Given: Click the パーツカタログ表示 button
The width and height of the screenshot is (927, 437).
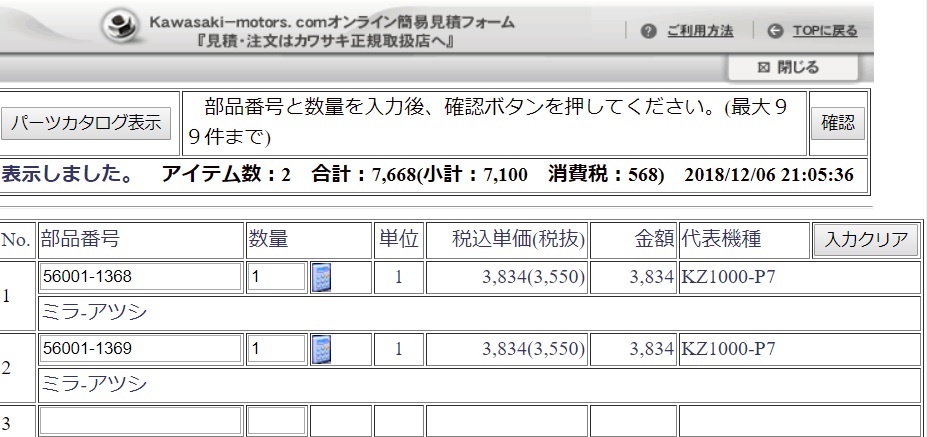Looking at the screenshot, I should (86, 124).
